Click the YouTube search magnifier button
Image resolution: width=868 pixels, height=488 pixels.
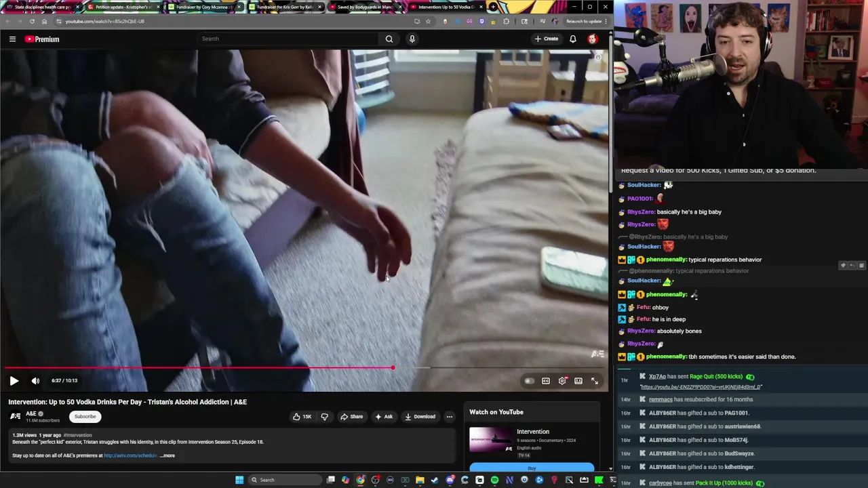tap(389, 39)
